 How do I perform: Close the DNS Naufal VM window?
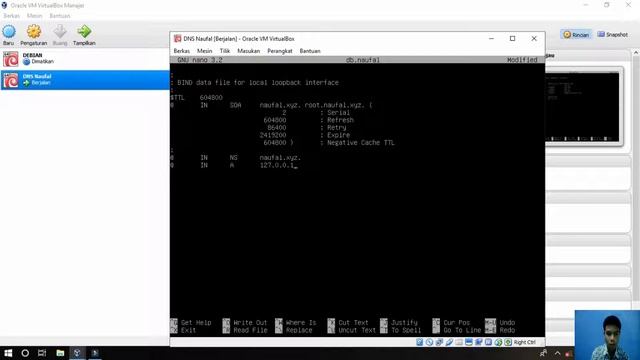[534, 38]
